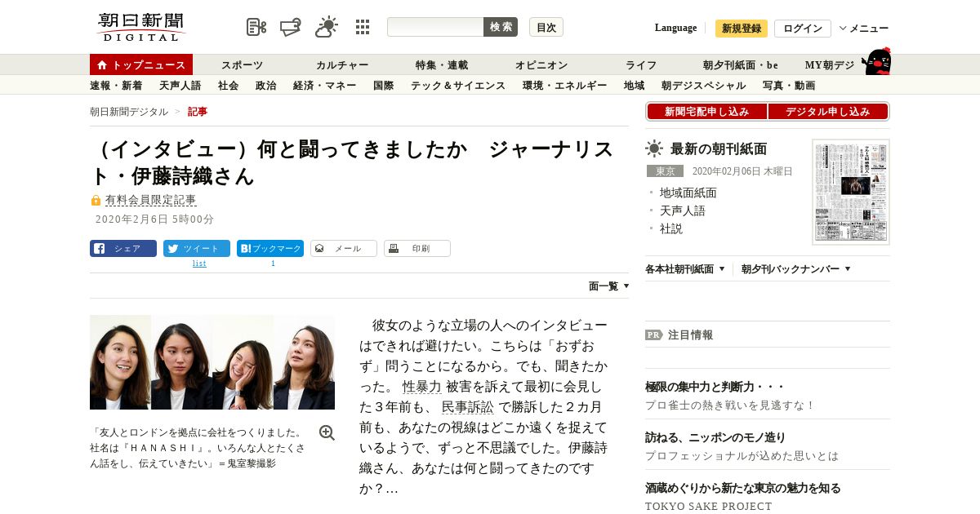Expand the 朝夕刊バックナンバー dropdown
Image resolution: width=980 pixels, height=514 pixels.
pos(796,268)
